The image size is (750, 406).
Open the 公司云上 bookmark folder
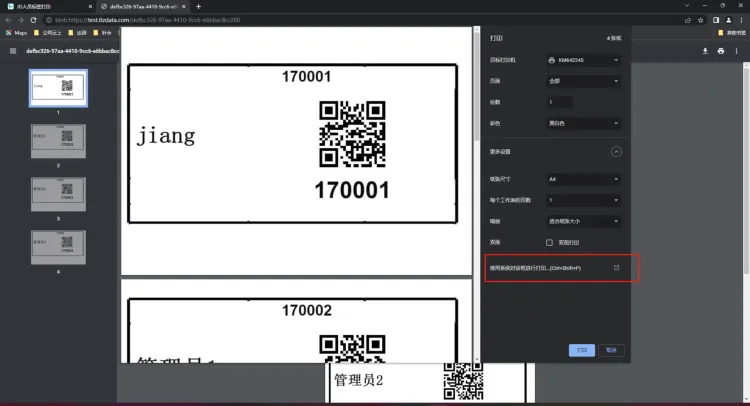pyautogui.click(x=47, y=33)
